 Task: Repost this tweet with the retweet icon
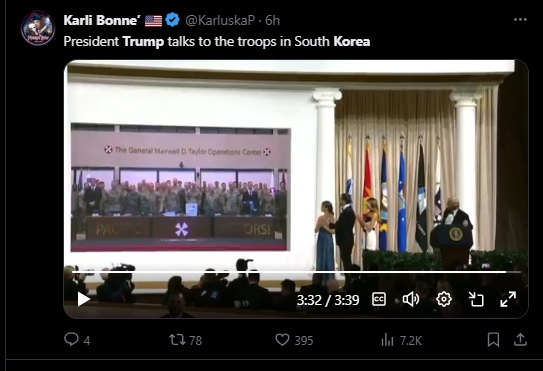(x=177, y=340)
